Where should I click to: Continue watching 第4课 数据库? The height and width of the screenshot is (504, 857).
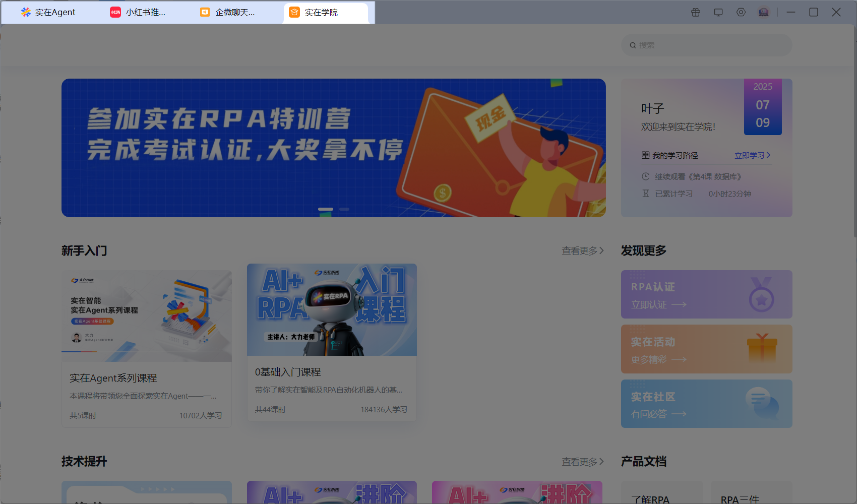[x=698, y=176]
